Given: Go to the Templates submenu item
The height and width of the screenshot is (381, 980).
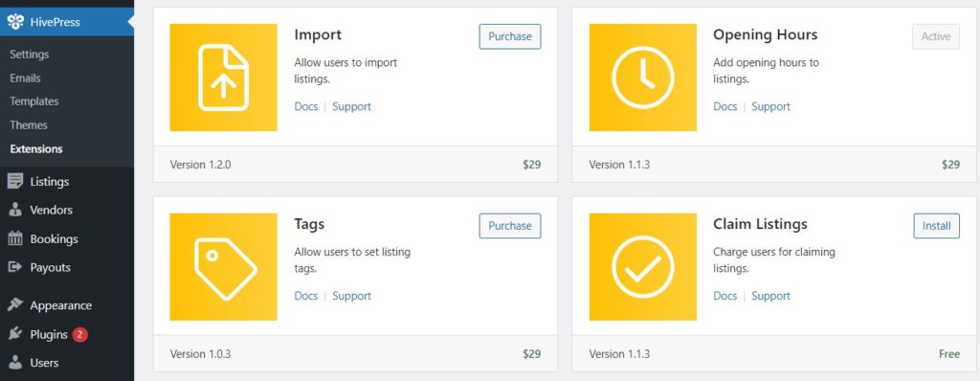Looking at the screenshot, I should (x=34, y=101).
